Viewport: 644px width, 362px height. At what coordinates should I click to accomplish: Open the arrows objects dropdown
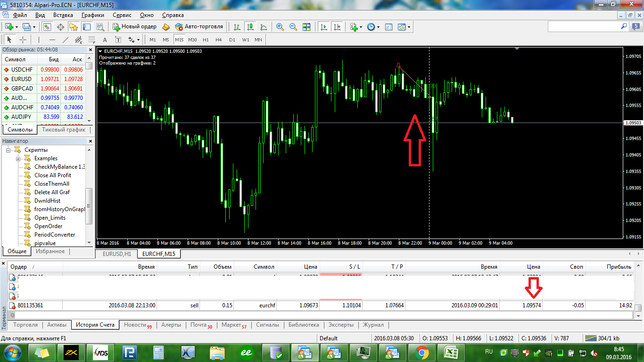pos(134,40)
